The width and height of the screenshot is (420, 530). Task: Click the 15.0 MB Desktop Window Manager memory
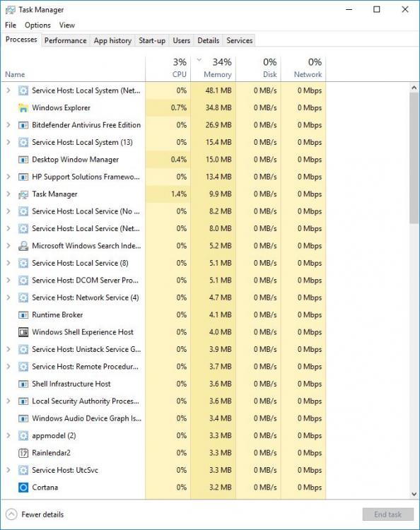218,160
